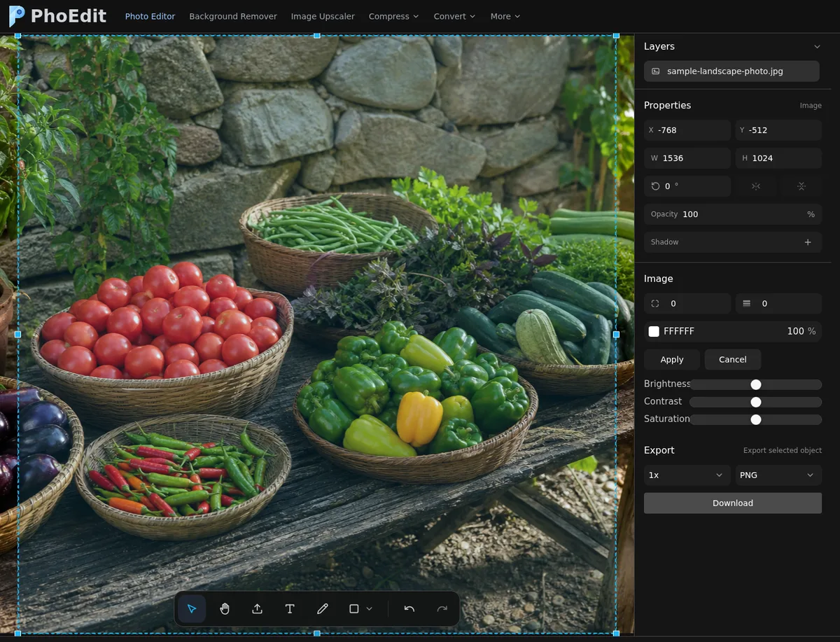Open the white FFFFFF color swatch
Screen dimensions: 840x642
(654, 331)
